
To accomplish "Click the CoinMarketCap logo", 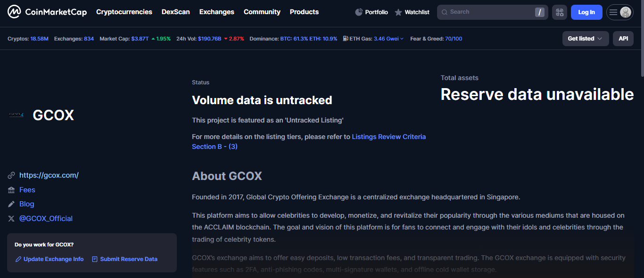I will [x=47, y=12].
